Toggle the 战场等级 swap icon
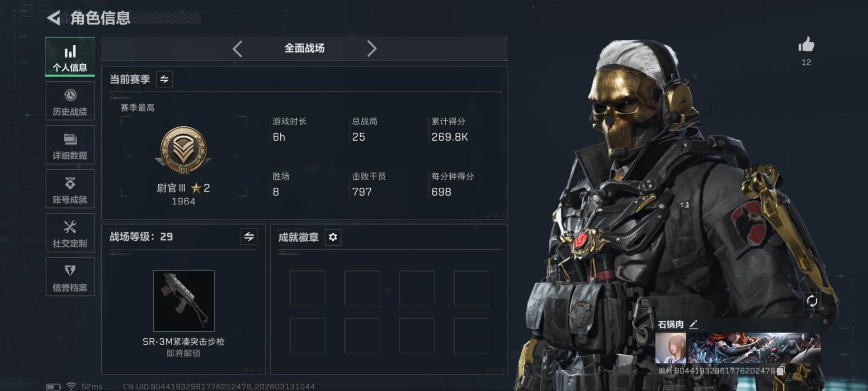This screenshot has width=868, height=391. tap(249, 236)
